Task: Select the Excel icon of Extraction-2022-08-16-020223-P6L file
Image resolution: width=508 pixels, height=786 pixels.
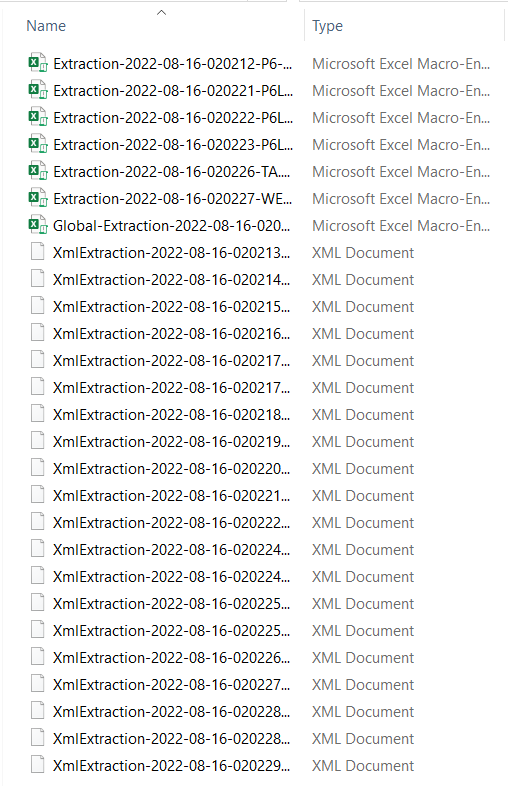Action: tap(38, 145)
